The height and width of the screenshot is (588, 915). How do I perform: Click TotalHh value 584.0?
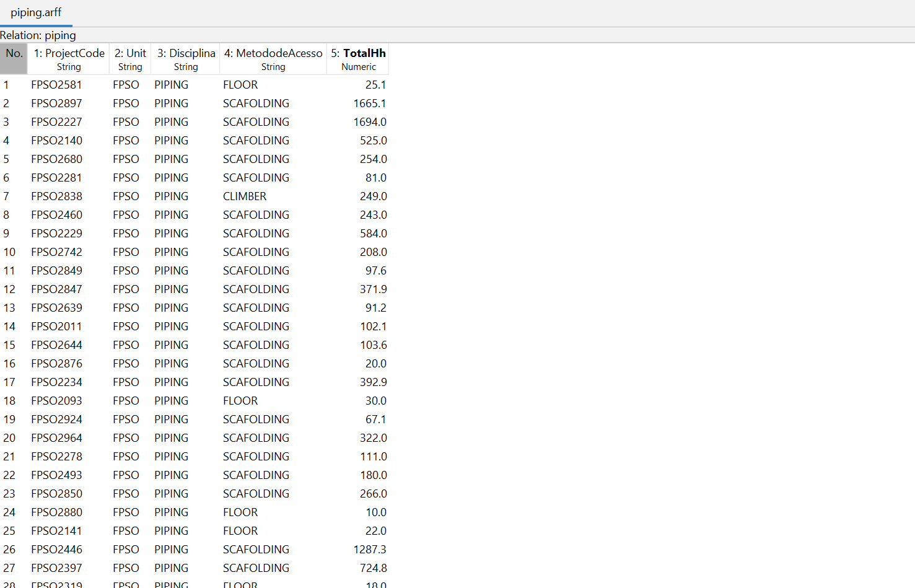pyautogui.click(x=373, y=234)
